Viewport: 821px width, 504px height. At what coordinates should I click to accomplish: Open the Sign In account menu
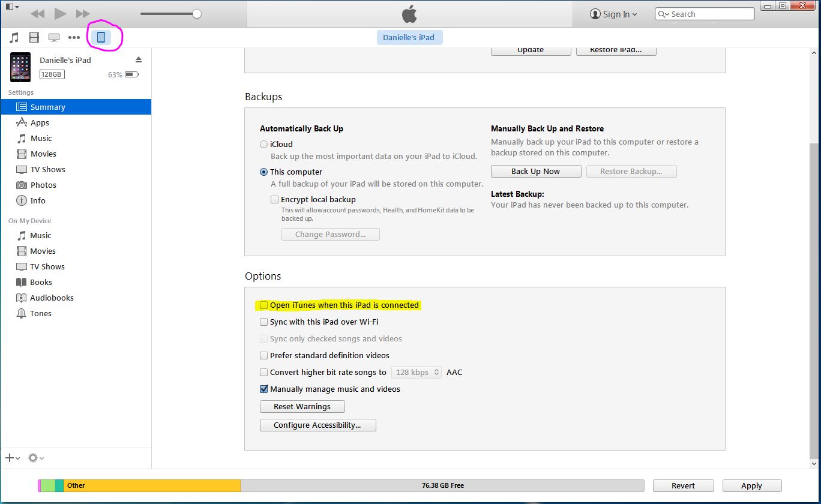613,14
